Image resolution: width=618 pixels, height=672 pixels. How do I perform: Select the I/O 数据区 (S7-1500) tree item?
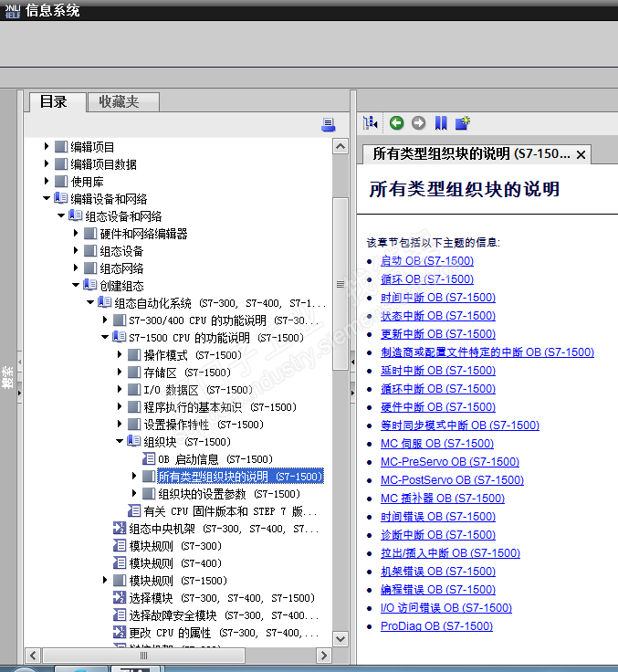pyautogui.click(x=198, y=390)
